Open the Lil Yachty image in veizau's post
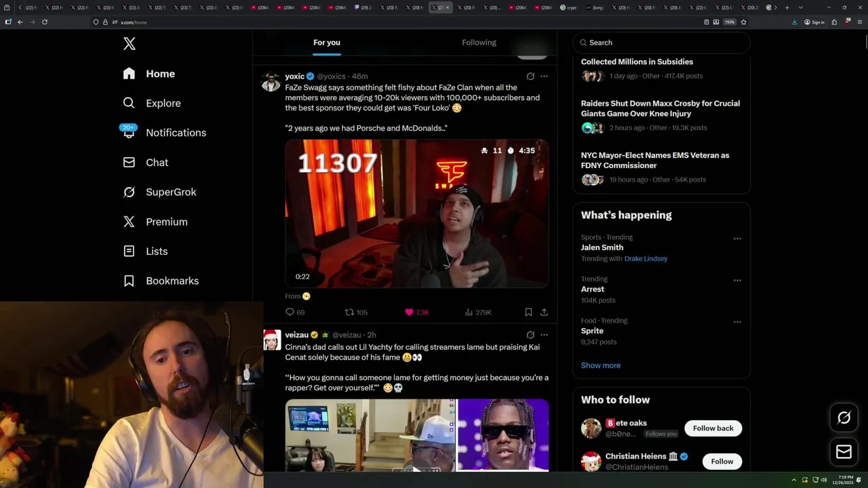 coord(503,434)
